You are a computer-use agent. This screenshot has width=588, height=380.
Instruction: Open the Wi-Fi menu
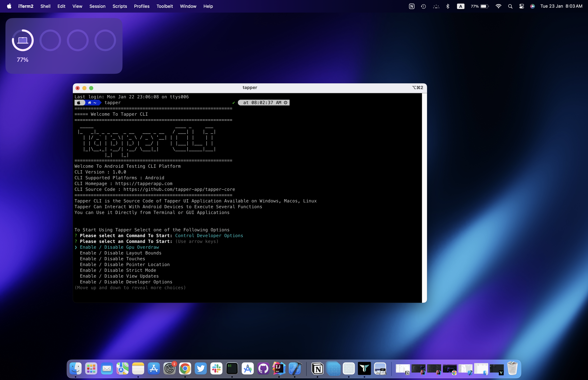(498, 6)
